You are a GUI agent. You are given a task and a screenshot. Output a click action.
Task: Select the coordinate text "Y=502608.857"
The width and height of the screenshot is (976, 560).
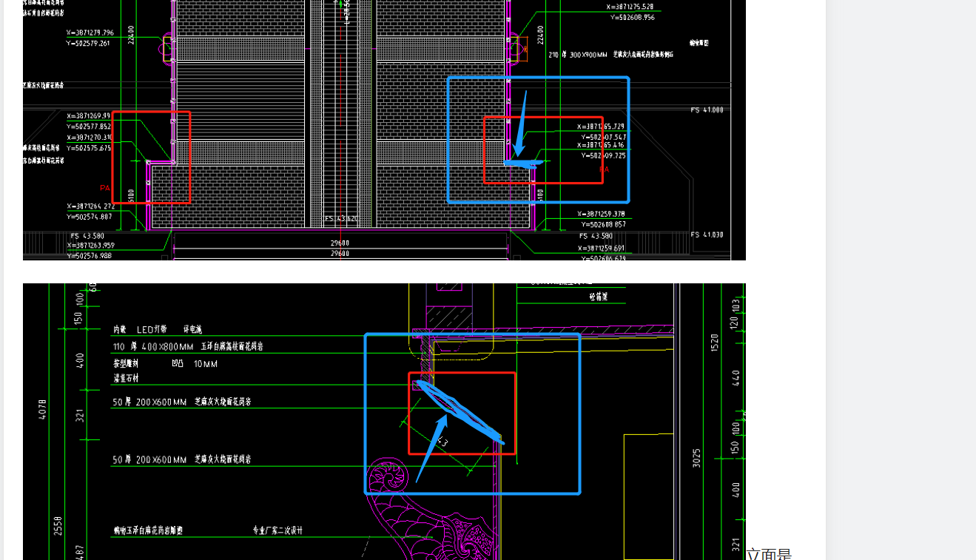[x=603, y=224]
